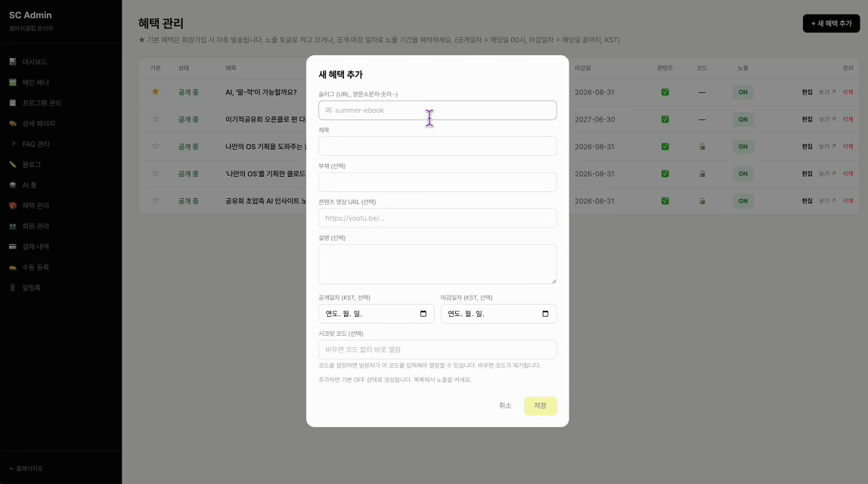Click content checkmark in "AI, '딸-깍'이" row
This screenshot has height=484, width=868.
[x=665, y=92]
